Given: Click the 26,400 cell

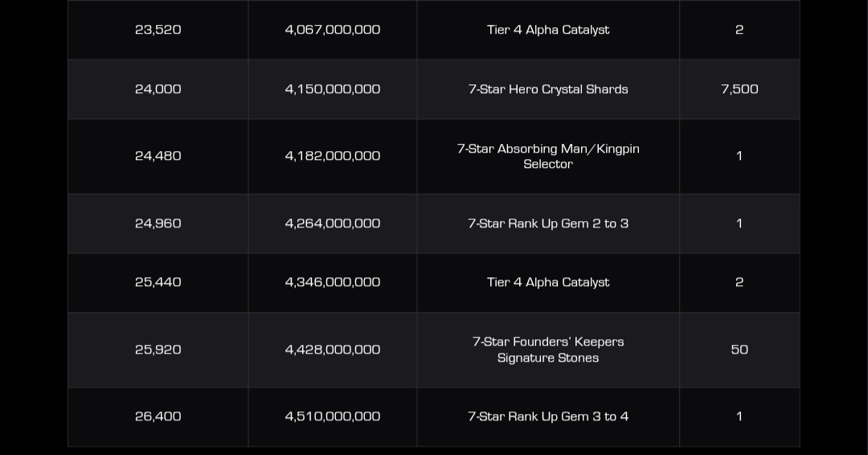Looking at the screenshot, I should click(x=158, y=416).
